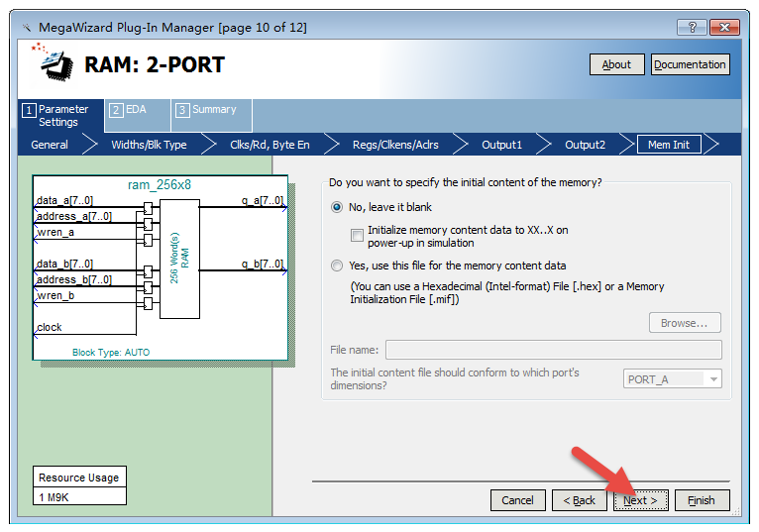Go to the Regs/Clkens/Aclrs step
The image size is (759, 532).
click(x=395, y=145)
